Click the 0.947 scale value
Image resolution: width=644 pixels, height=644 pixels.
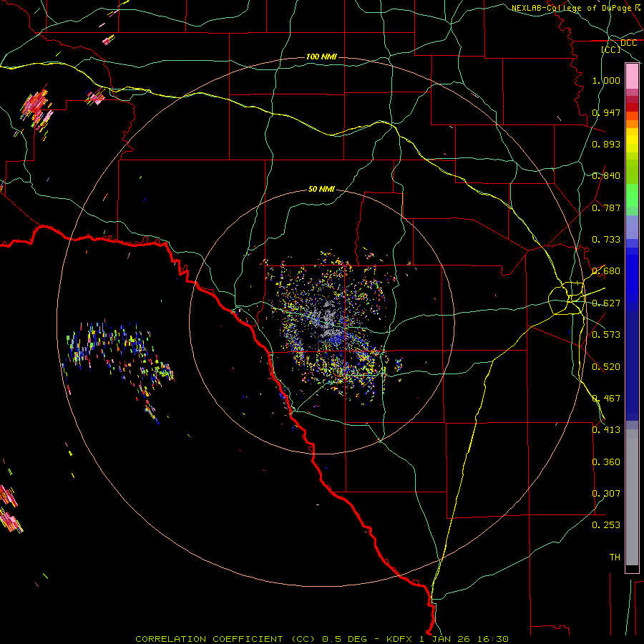[x=606, y=112]
